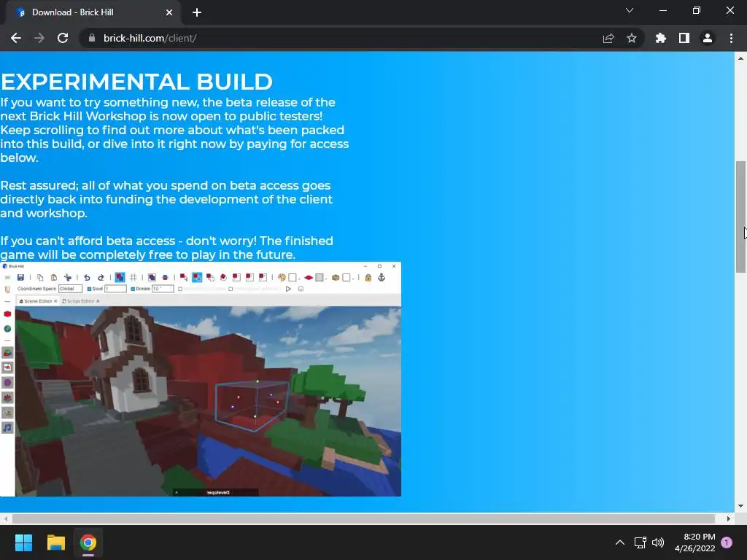Open the volume control in the tray
747x560 pixels.
(658, 542)
